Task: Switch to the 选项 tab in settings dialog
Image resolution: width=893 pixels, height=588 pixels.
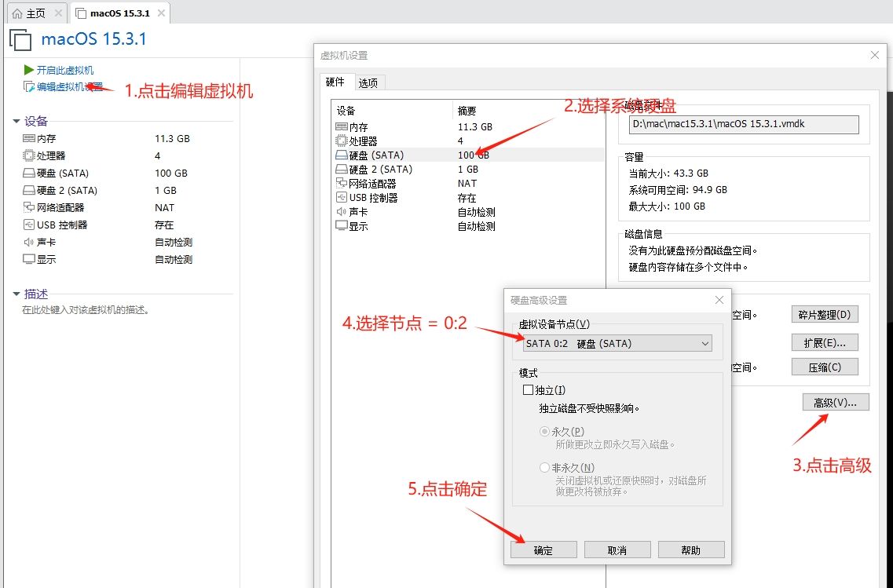Action: 368,83
